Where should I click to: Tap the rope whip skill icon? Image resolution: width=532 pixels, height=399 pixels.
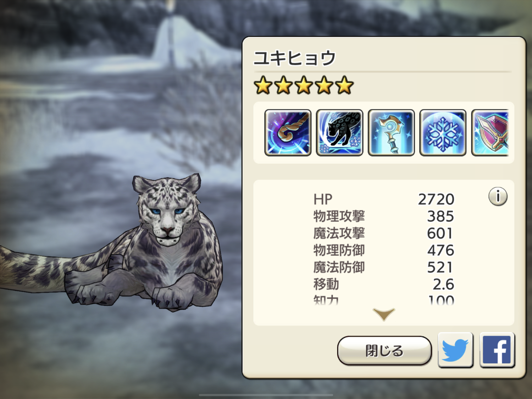click(x=288, y=132)
